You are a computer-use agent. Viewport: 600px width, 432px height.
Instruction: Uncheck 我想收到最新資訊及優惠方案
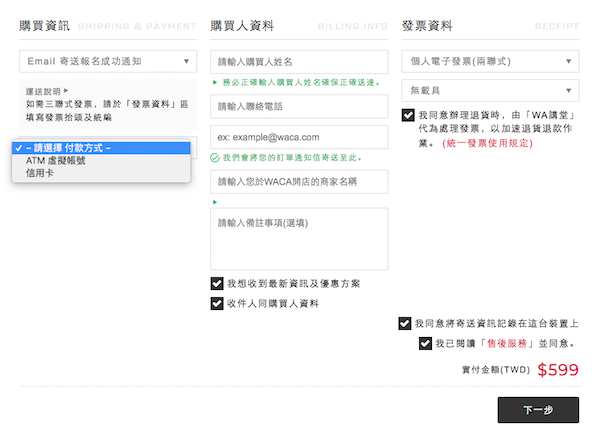217,284
